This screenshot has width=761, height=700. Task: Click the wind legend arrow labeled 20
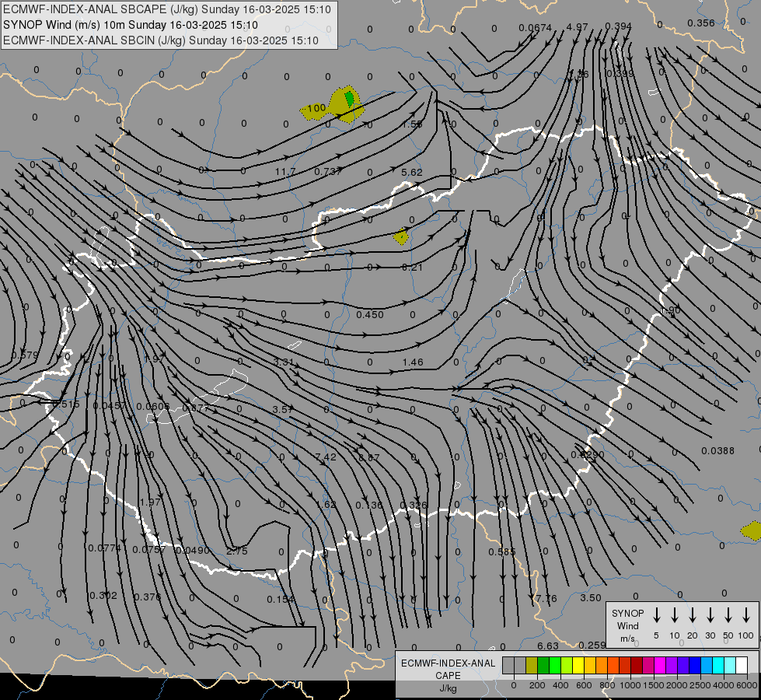coord(692,615)
